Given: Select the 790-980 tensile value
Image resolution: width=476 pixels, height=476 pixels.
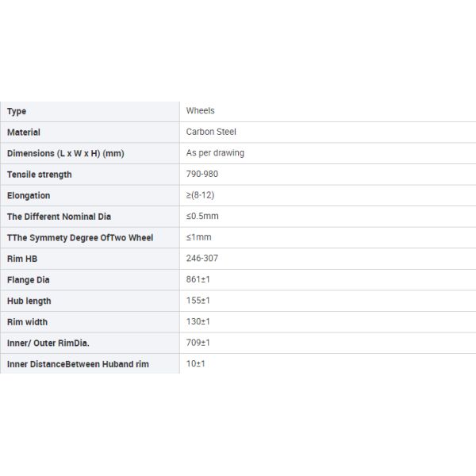Looking at the screenshot, I should 202,175.
